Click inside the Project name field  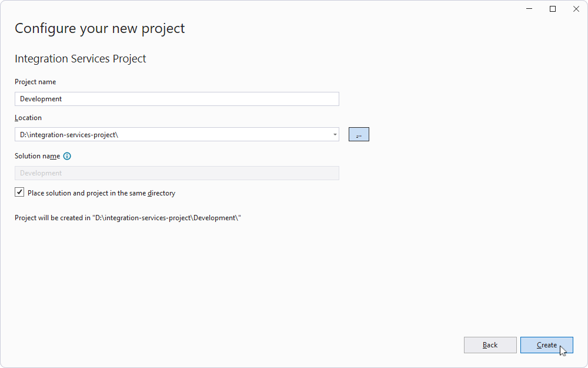(x=176, y=98)
